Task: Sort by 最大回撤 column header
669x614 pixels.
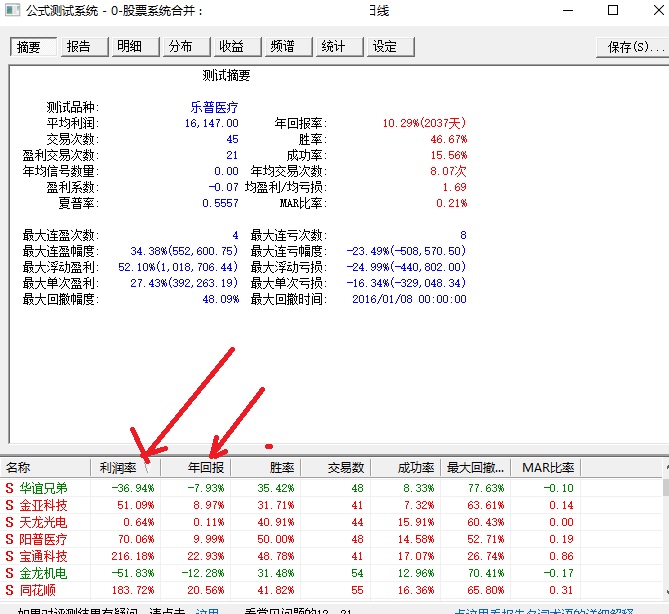Action: [475, 468]
